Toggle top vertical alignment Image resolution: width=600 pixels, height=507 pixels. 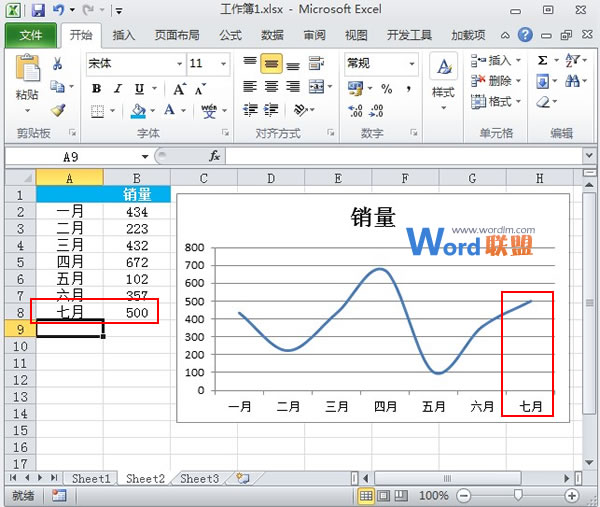click(250, 63)
